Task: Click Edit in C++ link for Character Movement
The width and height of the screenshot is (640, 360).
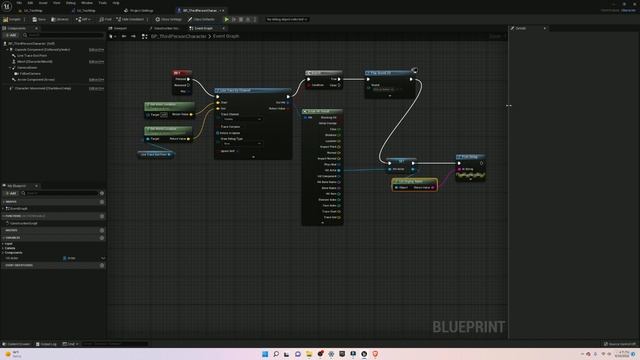Action: (96, 88)
